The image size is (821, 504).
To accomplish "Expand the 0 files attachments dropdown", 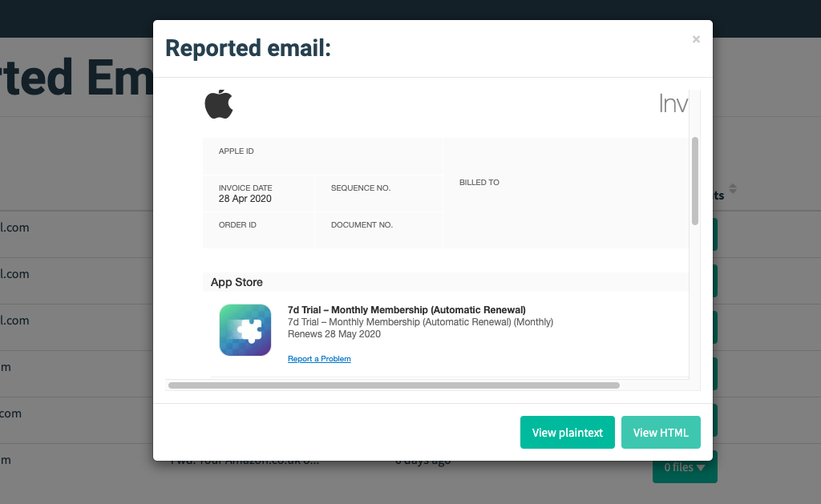I will [x=684, y=467].
